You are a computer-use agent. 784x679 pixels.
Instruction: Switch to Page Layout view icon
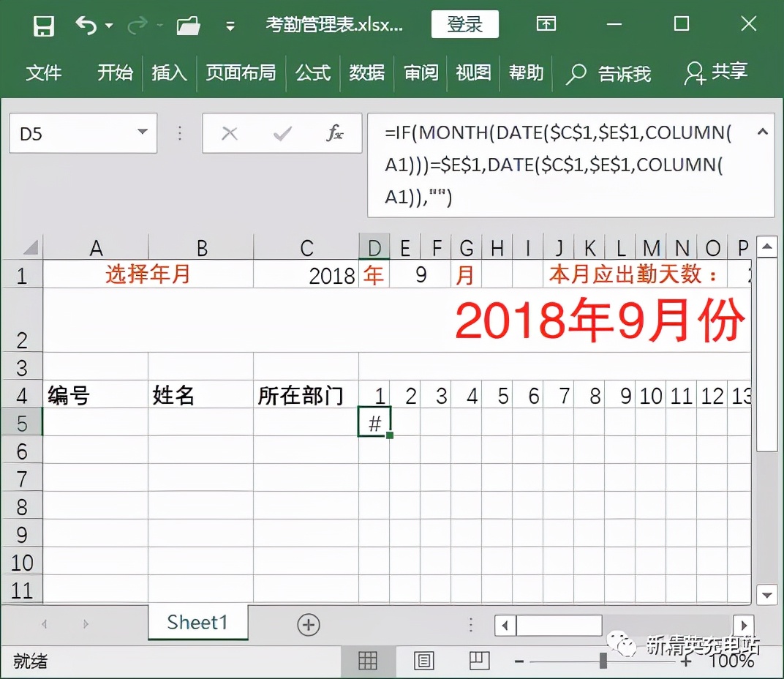point(424,661)
